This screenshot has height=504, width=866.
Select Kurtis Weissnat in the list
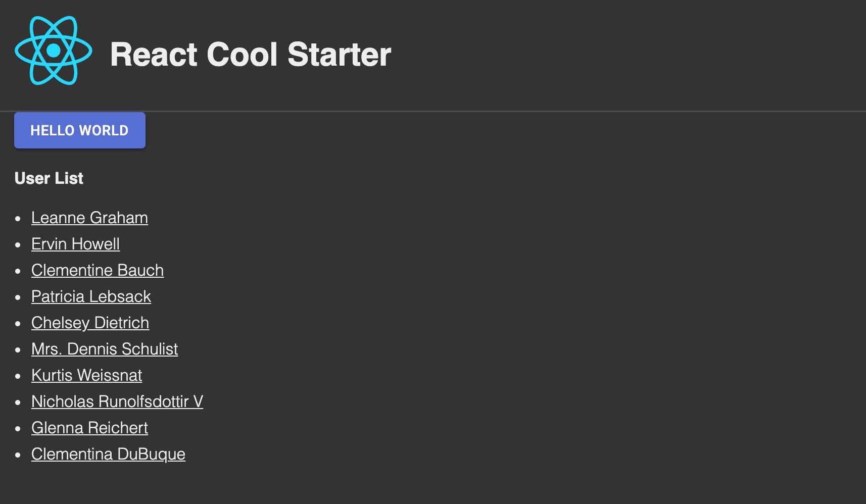click(x=87, y=376)
